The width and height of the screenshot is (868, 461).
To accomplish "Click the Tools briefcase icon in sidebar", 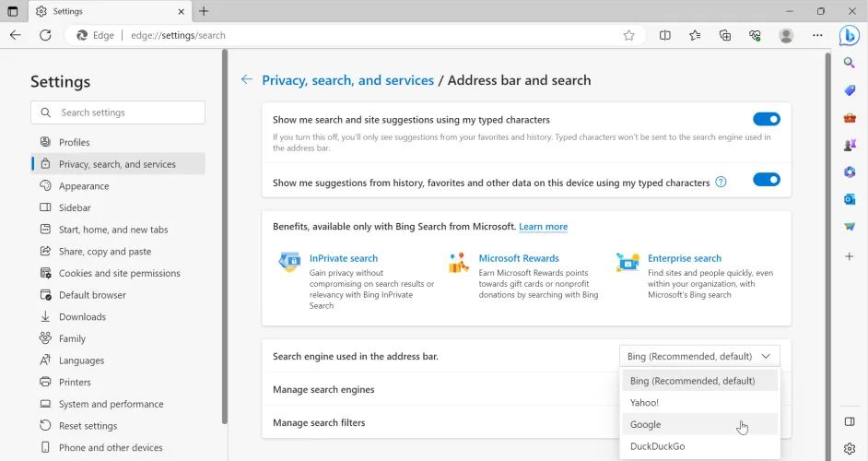I will point(850,118).
